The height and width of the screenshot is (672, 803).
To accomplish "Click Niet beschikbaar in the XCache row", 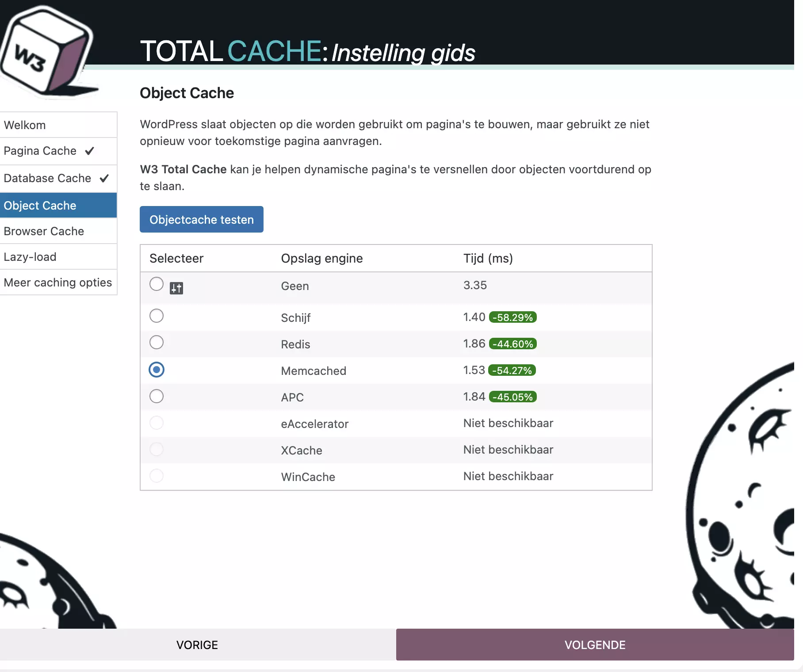I will tap(508, 450).
